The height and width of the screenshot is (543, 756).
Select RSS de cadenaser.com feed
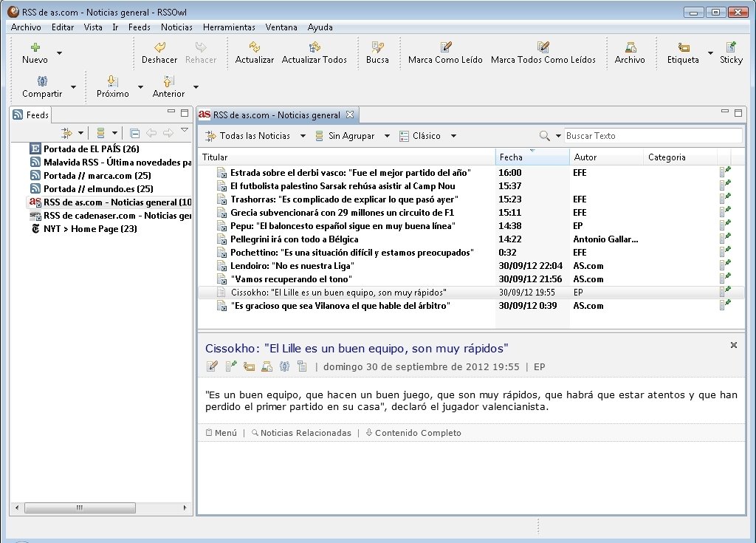point(111,216)
